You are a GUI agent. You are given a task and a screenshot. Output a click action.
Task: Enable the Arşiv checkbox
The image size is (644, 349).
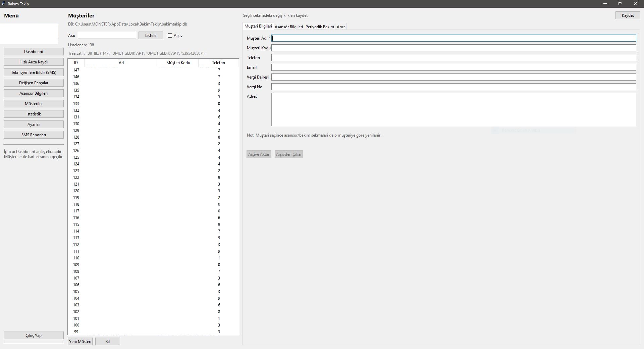[170, 36]
